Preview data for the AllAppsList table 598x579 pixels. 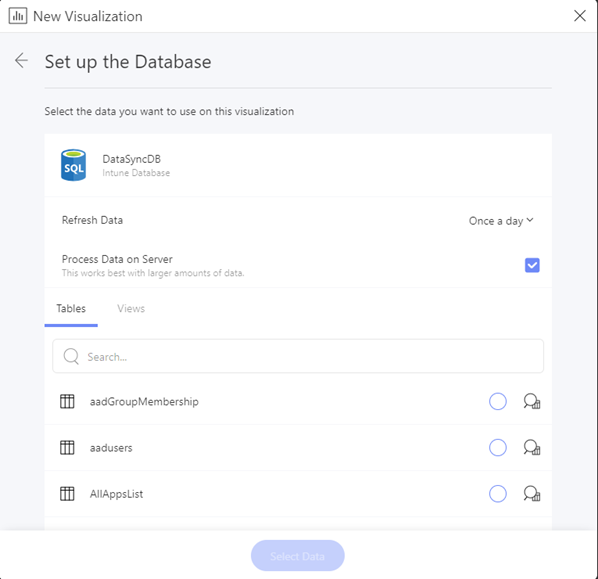[532, 494]
